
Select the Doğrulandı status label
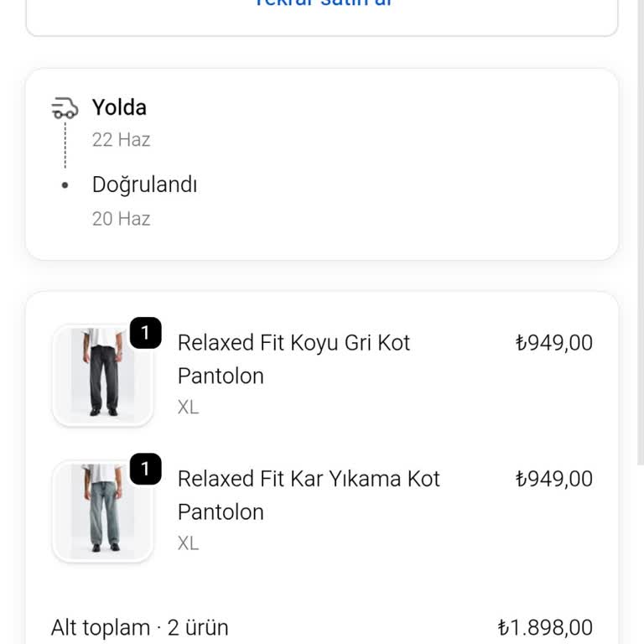(144, 184)
